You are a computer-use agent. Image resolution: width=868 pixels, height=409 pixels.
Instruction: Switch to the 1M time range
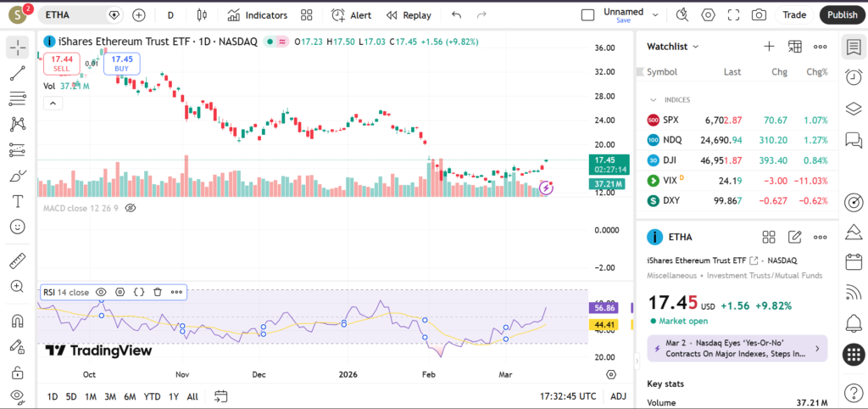coord(91,396)
